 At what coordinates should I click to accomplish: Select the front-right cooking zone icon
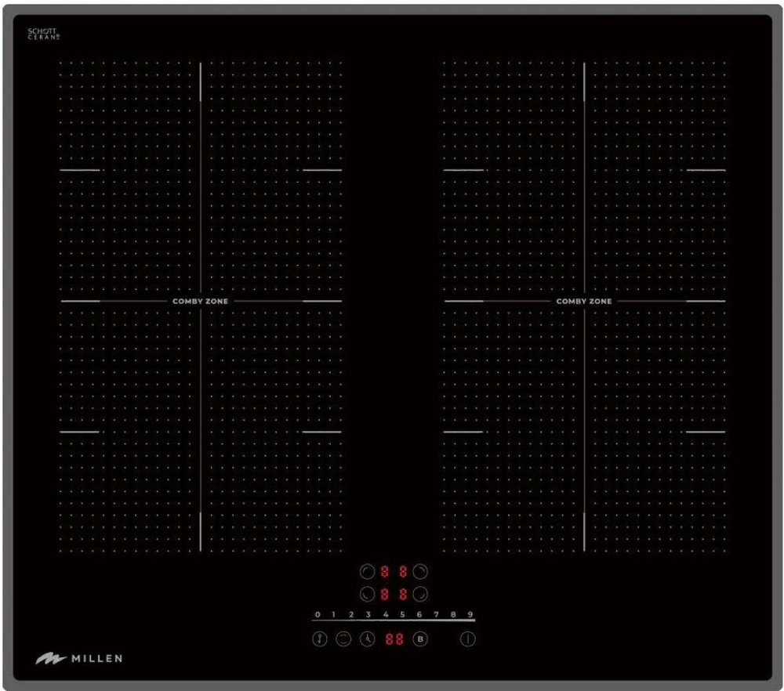(421, 594)
